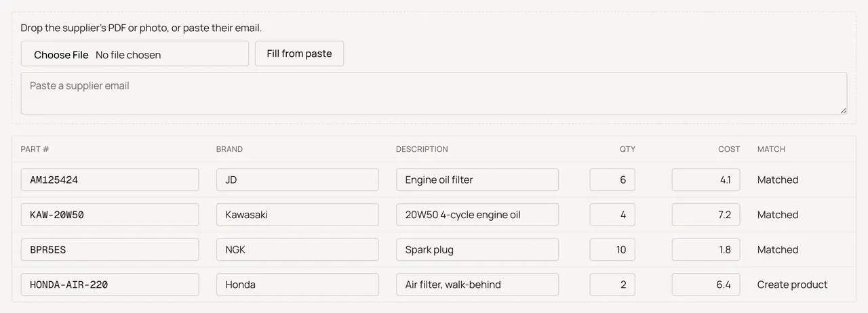The height and width of the screenshot is (313, 868).
Task: Click cost field showing 7.2
Action: pos(706,215)
